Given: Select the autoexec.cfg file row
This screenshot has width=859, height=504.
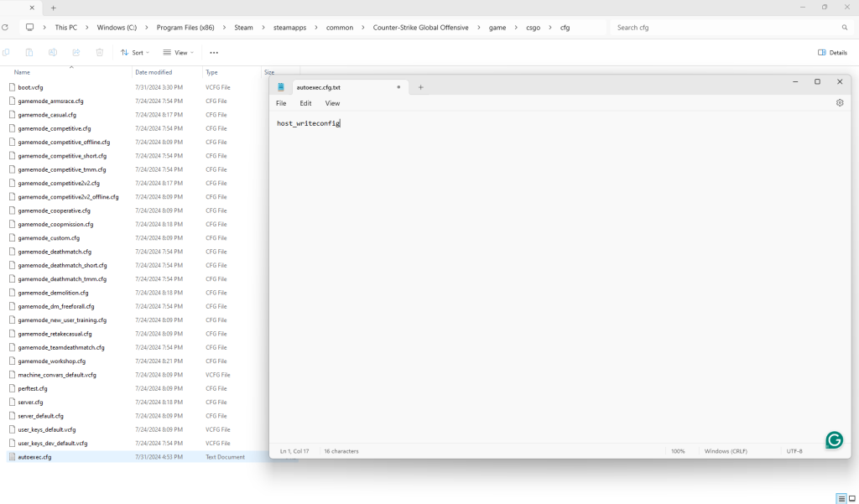Looking at the screenshot, I should [35, 456].
